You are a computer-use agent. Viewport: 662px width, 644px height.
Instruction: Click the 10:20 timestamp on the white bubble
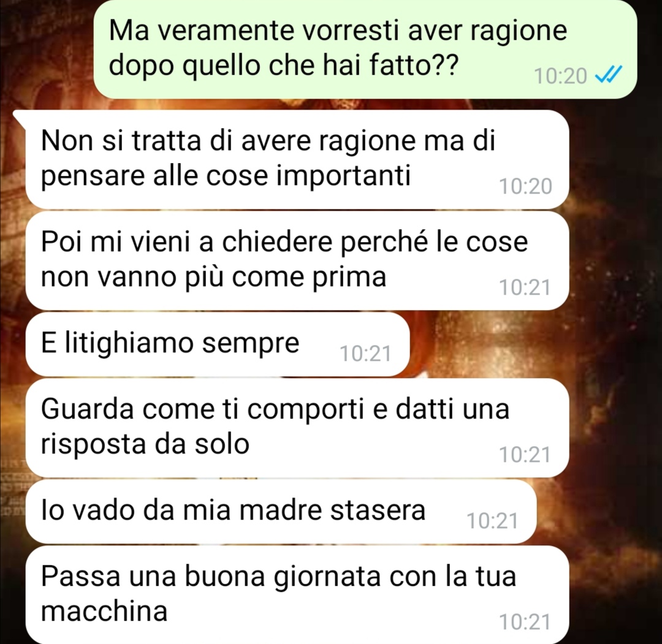pos(526,186)
